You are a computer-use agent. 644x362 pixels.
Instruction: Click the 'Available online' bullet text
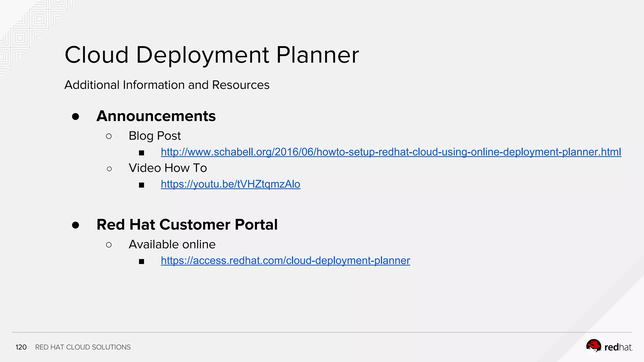pos(172,244)
